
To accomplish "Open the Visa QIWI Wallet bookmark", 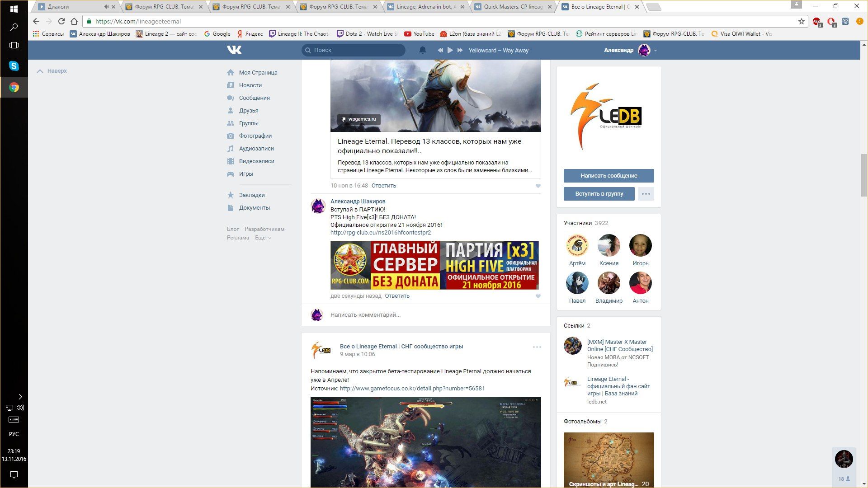I will pos(741,34).
